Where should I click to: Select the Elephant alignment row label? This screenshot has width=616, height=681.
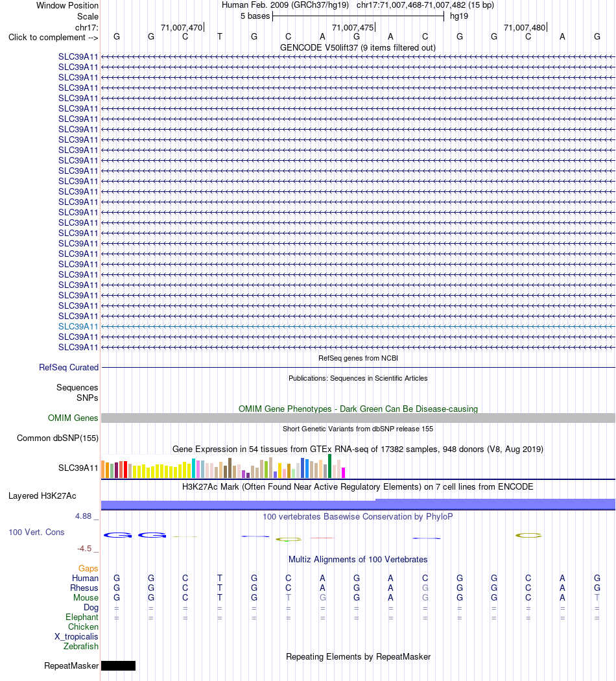tap(82, 617)
